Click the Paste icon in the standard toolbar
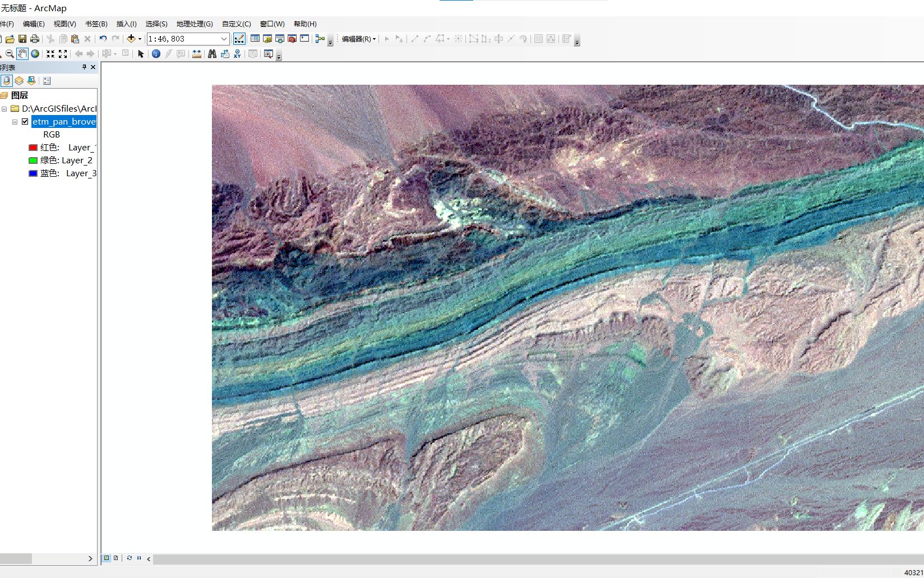 coord(75,39)
